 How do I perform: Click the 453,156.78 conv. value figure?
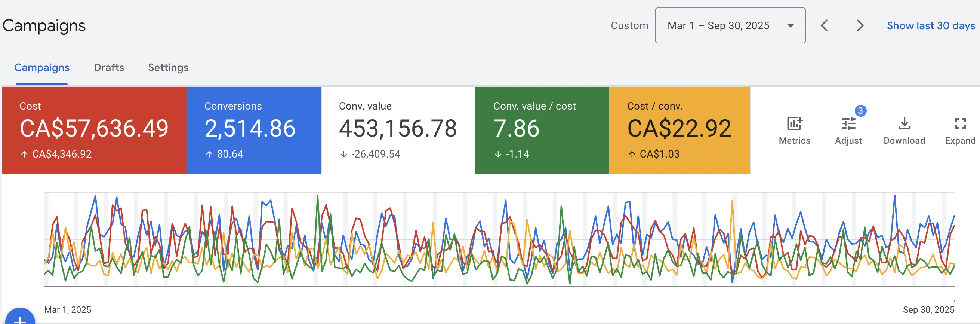tap(398, 128)
